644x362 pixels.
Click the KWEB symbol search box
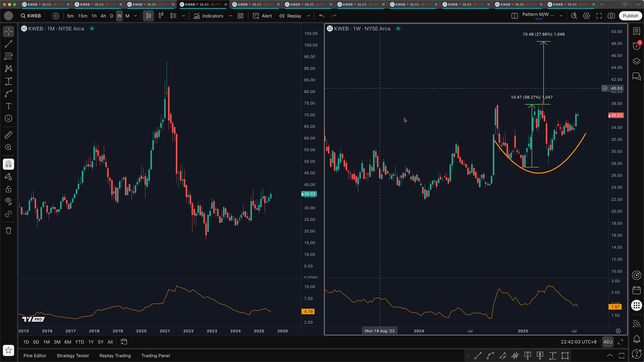31,16
